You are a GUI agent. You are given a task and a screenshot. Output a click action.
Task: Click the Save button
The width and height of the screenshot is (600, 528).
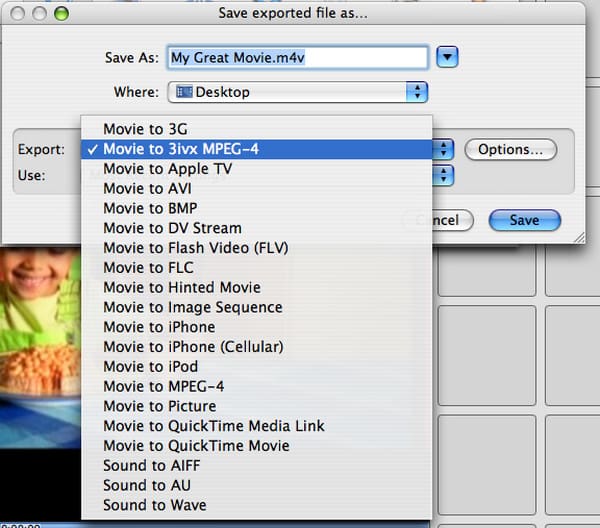coord(524,220)
